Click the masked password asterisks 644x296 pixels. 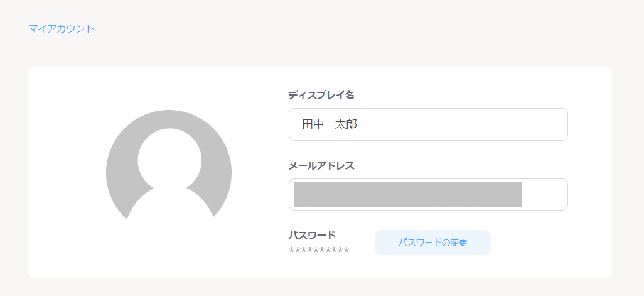click(x=319, y=251)
